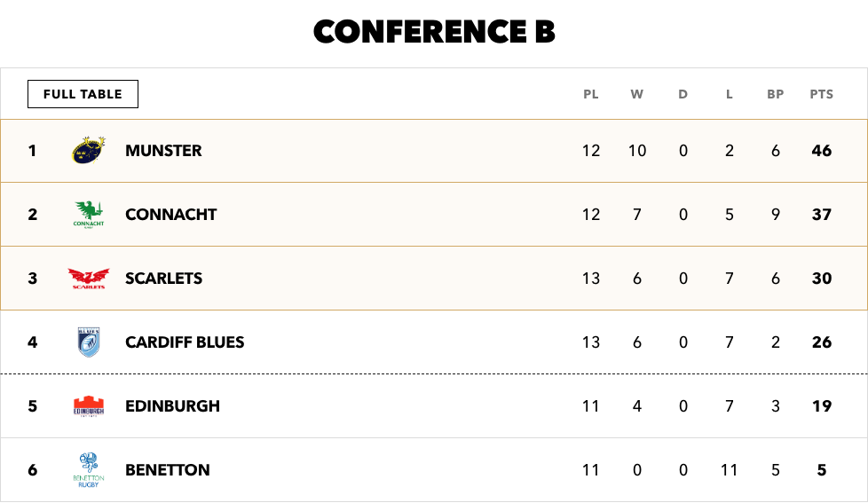This screenshot has height=503, width=868.
Task: Click Munster's 46 points value
Action: point(822,151)
